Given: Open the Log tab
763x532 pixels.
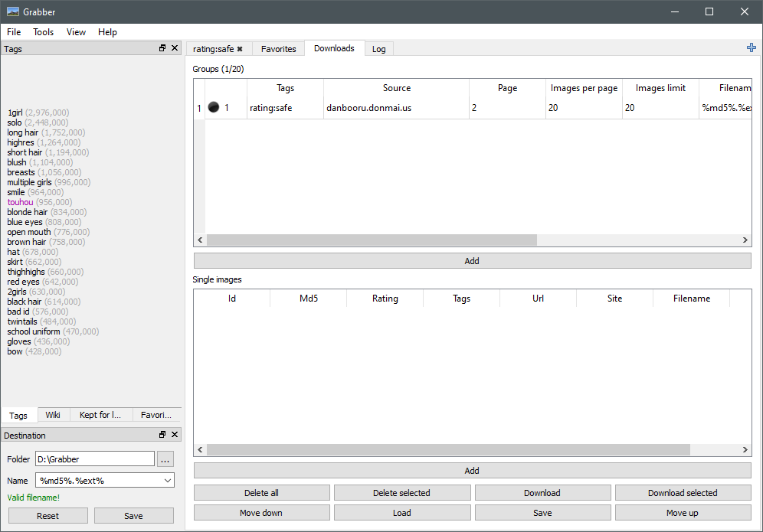Looking at the screenshot, I should pos(379,49).
